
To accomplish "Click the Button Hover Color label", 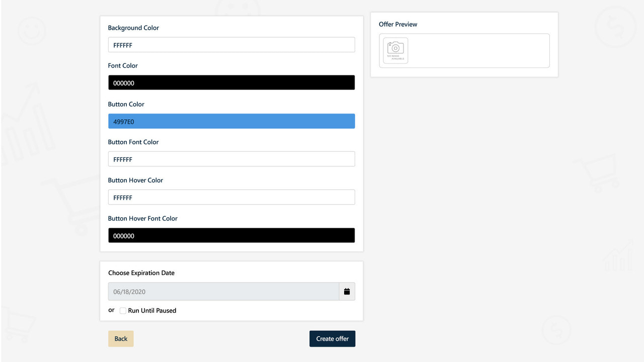I will 135,180.
